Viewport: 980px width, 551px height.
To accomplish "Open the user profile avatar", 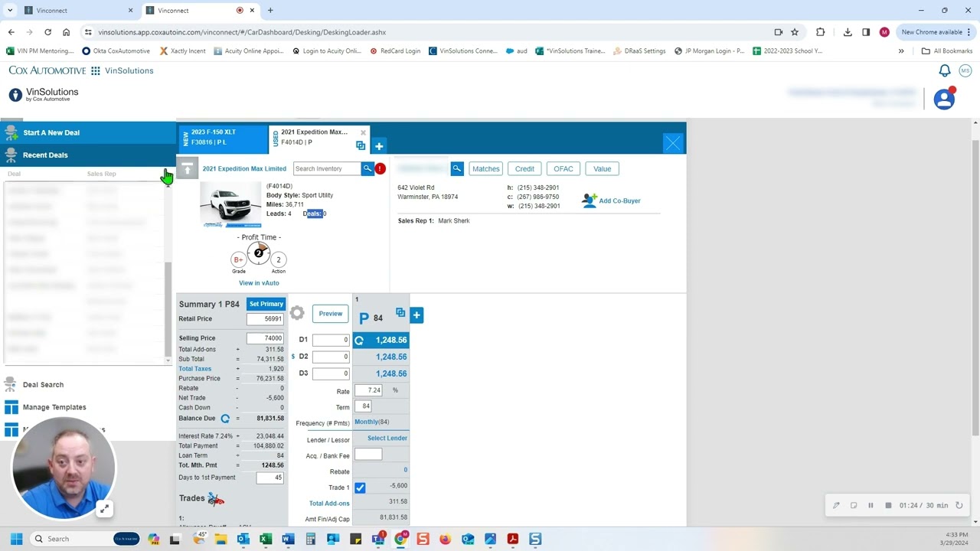I will (944, 99).
